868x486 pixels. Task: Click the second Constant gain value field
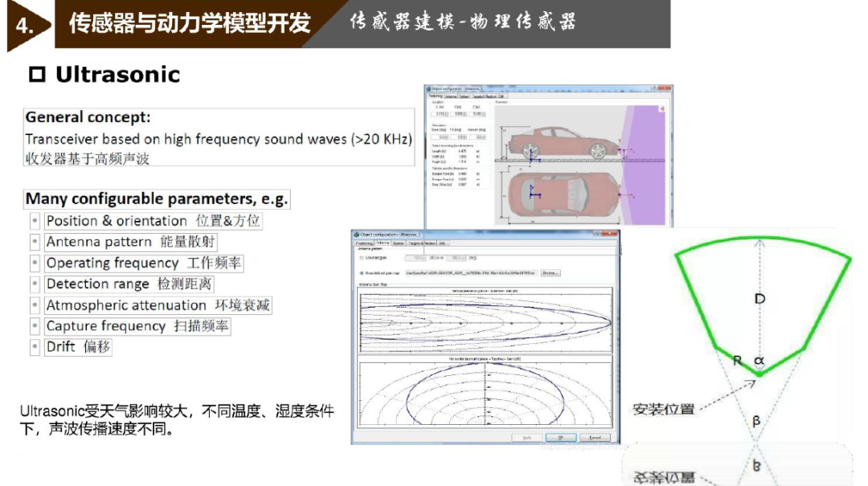[x=457, y=258]
